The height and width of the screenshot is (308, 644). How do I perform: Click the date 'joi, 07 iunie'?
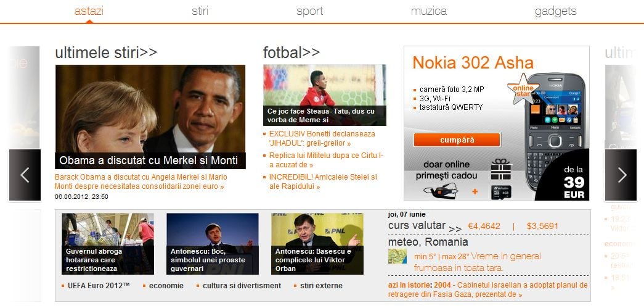point(407,214)
